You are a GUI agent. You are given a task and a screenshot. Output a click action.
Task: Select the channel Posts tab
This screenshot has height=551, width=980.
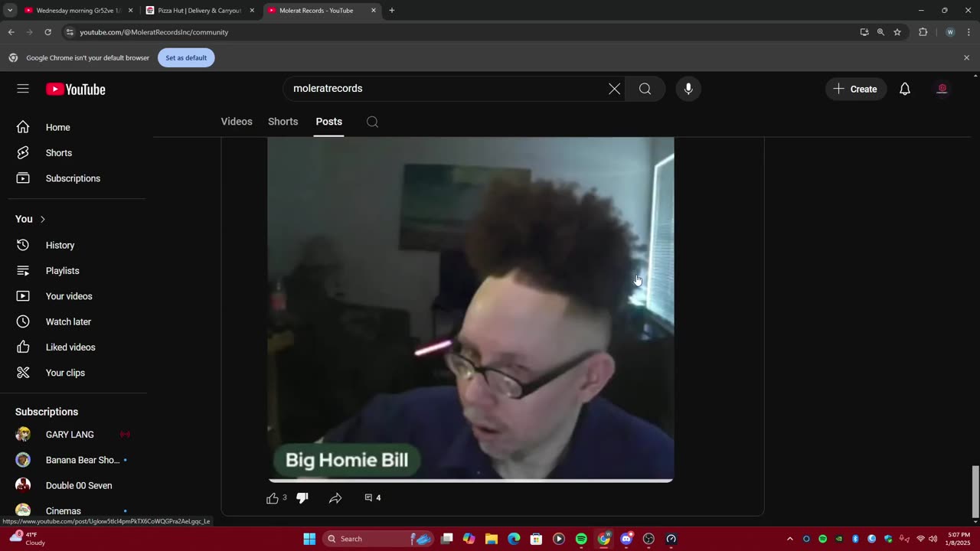[x=329, y=122]
